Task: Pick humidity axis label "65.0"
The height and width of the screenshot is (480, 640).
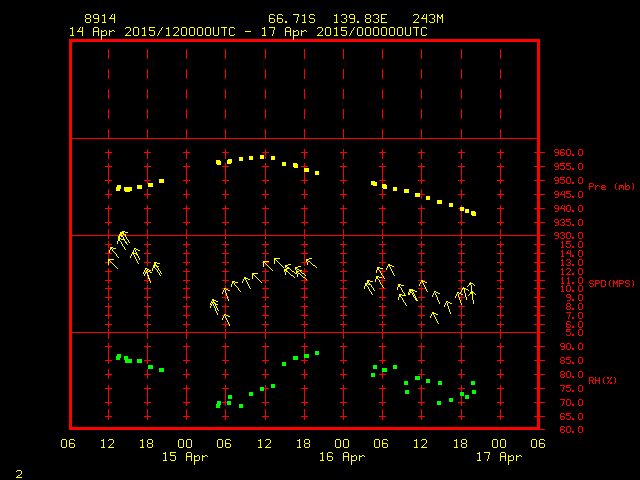Action: point(571,416)
